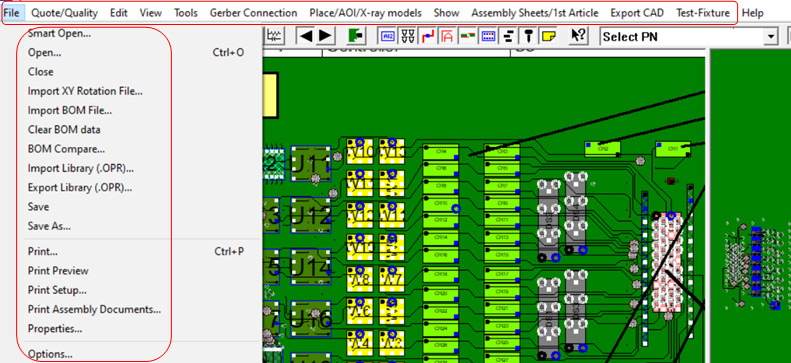Click the green component toolbar icon
The width and height of the screenshot is (791, 363).
[356, 36]
